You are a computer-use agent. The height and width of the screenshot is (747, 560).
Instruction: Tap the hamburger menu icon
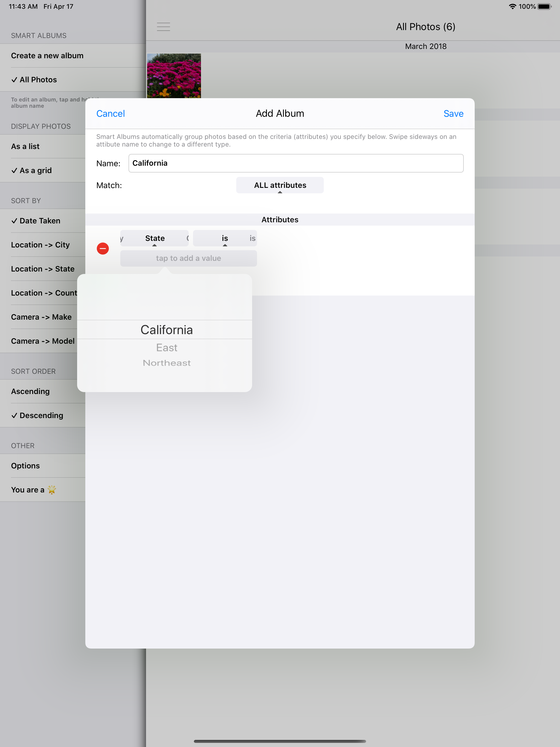coord(164,27)
